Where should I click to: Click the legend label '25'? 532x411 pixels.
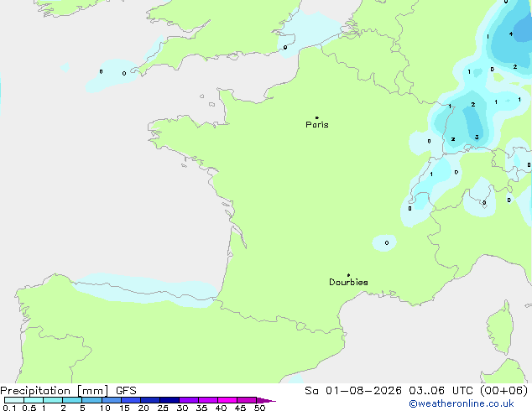(163, 408)
